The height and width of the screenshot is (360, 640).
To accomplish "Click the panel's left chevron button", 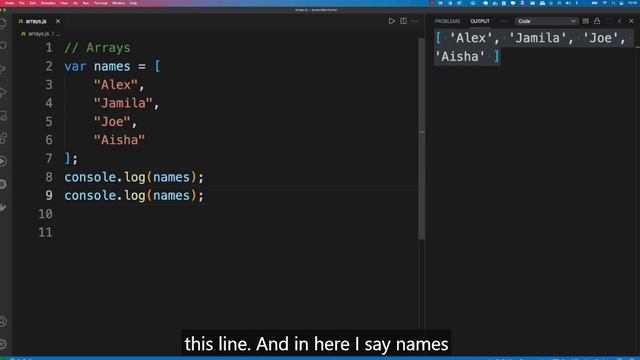I will pos(620,21).
